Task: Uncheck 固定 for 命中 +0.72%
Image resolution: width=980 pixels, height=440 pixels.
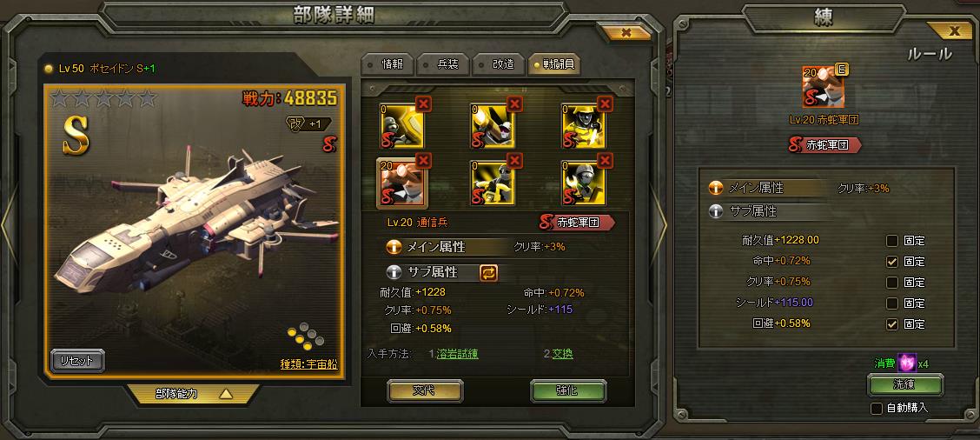Action: [x=892, y=262]
